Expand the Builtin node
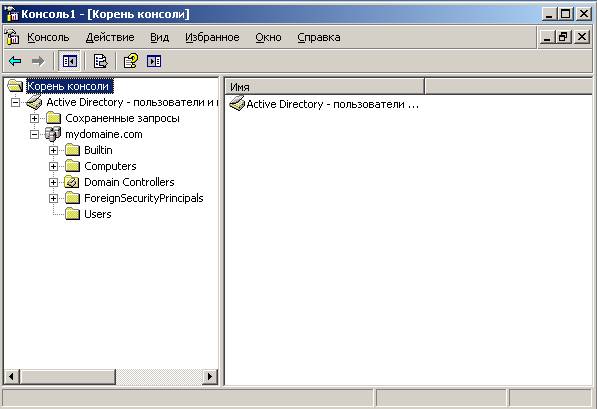Image resolution: width=597 pixels, height=409 pixels. tap(53, 150)
